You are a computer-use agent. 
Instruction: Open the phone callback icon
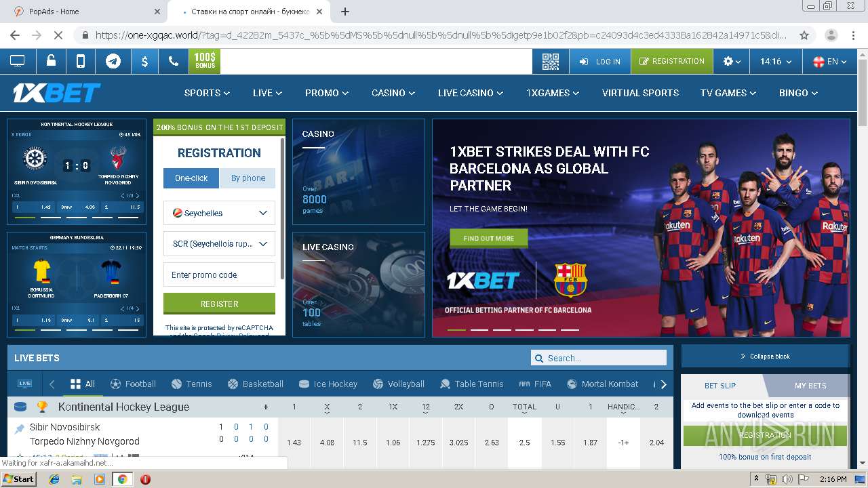(x=174, y=61)
